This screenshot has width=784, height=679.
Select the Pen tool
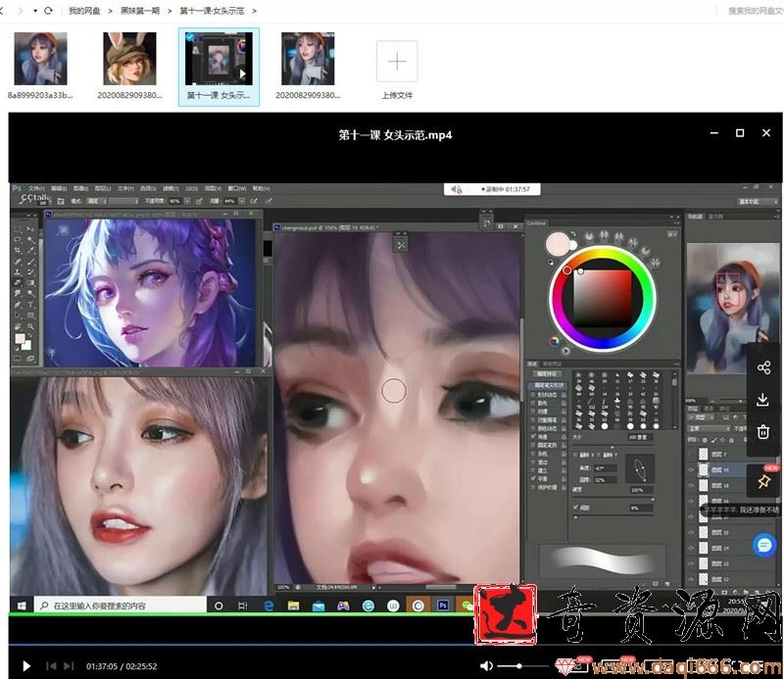(x=18, y=305)
